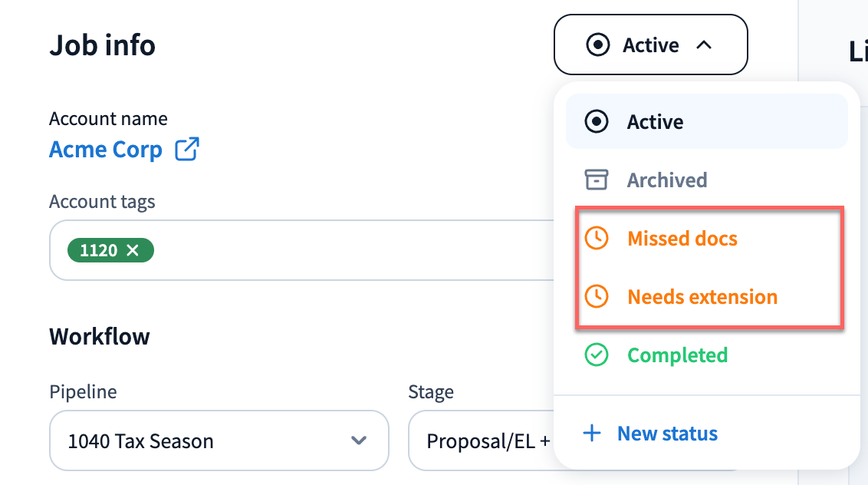868x485 pixels.
Task: Click the Needs extension clock icon
Action: click(x=597, y=297)
